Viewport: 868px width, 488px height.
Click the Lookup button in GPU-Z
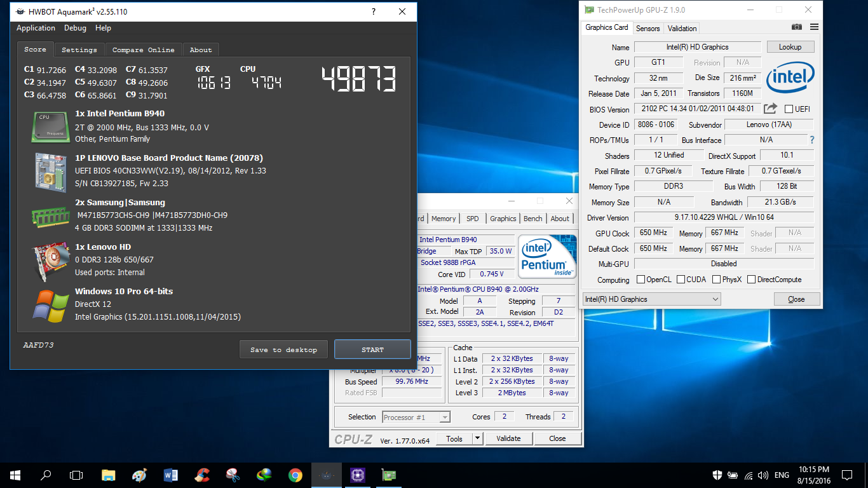[790, 47]
